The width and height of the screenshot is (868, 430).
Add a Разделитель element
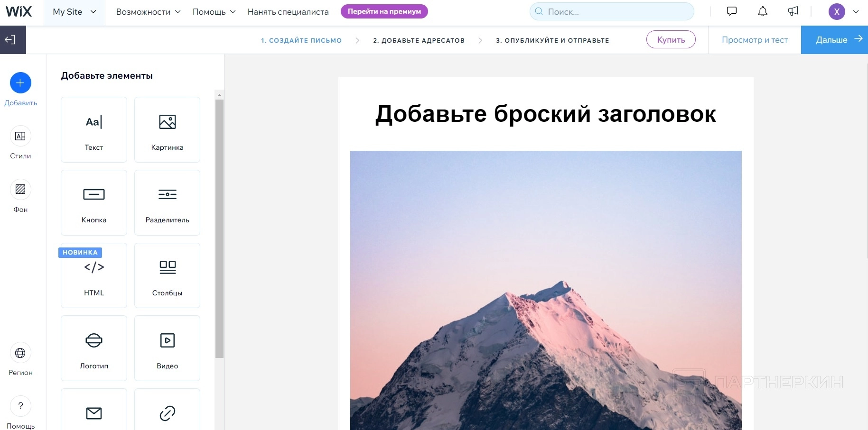pyautogui.click(x=167, y=202)
